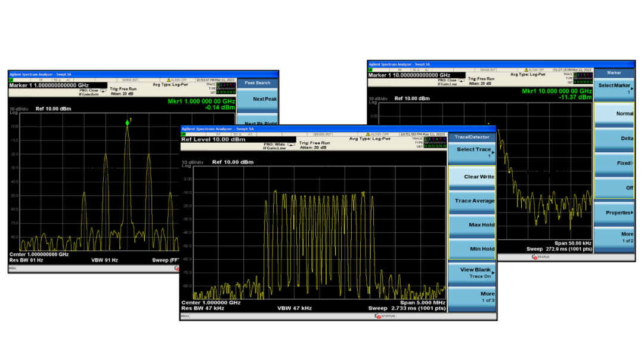Choose Min Hold trace mode
Viewport: 644px width, 363px height.
click(x=472, y=249)
